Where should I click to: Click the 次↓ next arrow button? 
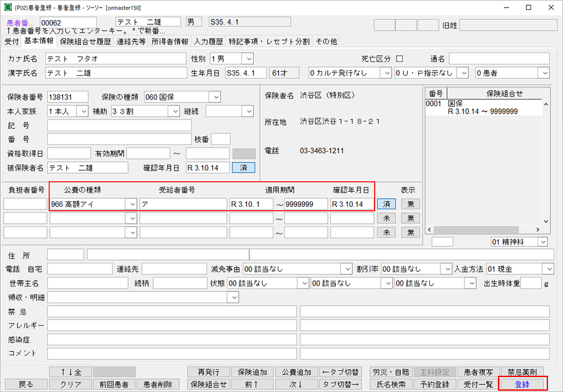point(295,384)
